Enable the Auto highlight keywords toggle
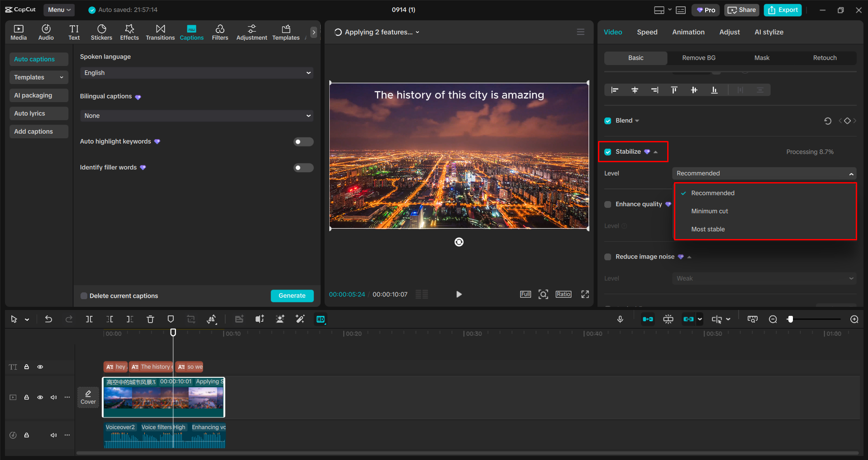 pos(303,141)
